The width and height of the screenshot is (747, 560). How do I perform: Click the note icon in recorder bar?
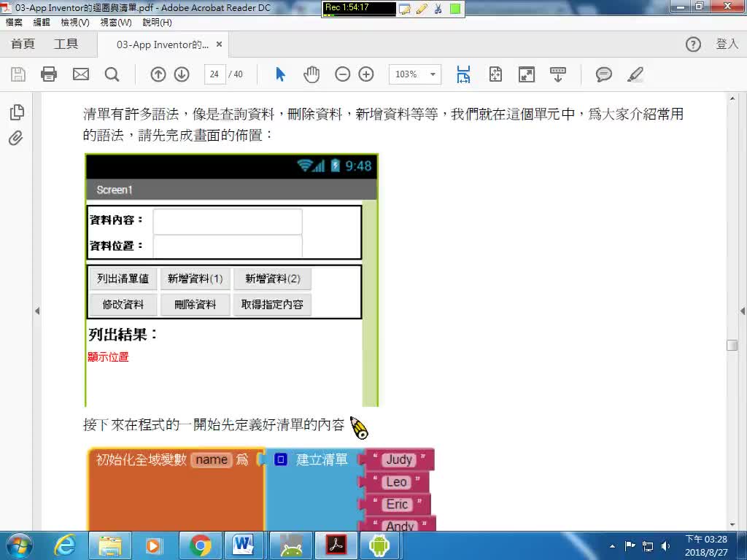(404, 9)
